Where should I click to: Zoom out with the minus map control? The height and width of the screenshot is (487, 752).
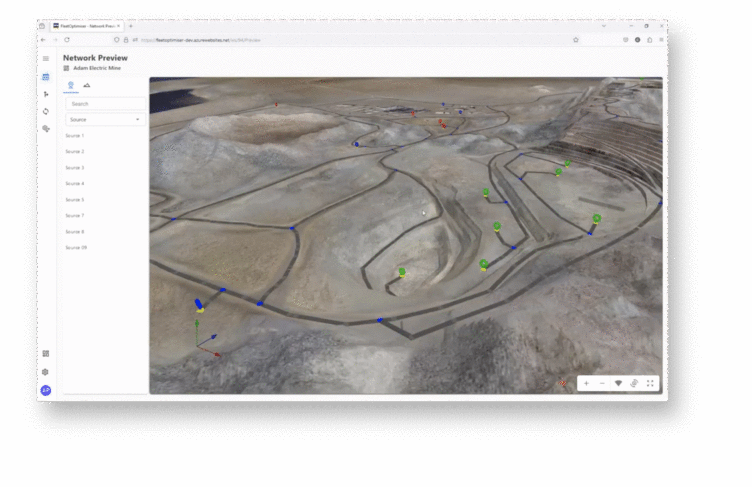pos(602,383)
